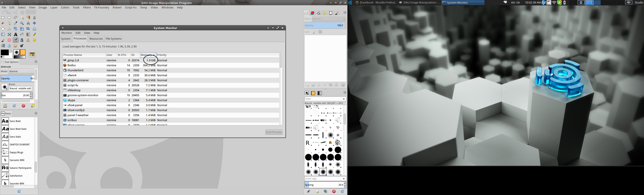The height and width of the screenshot is (195, 644).
Task: Select the Clone stamp tool
Action: click(28, 40)
